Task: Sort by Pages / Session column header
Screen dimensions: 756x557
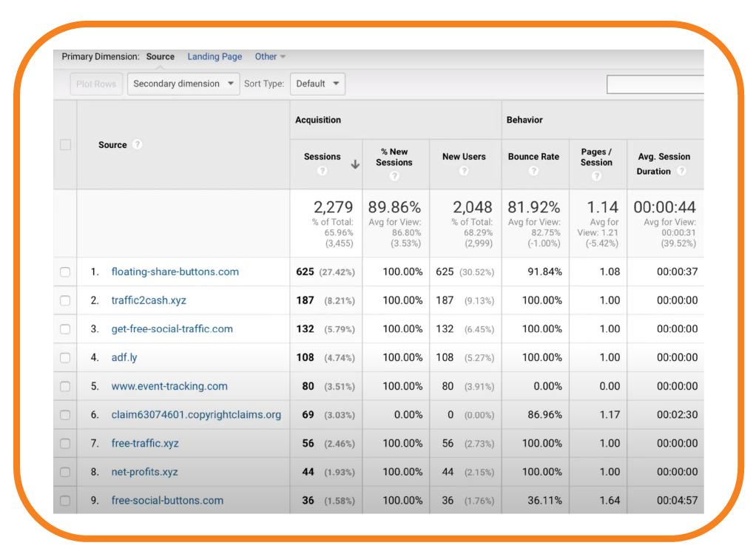Action: (596, 158)
